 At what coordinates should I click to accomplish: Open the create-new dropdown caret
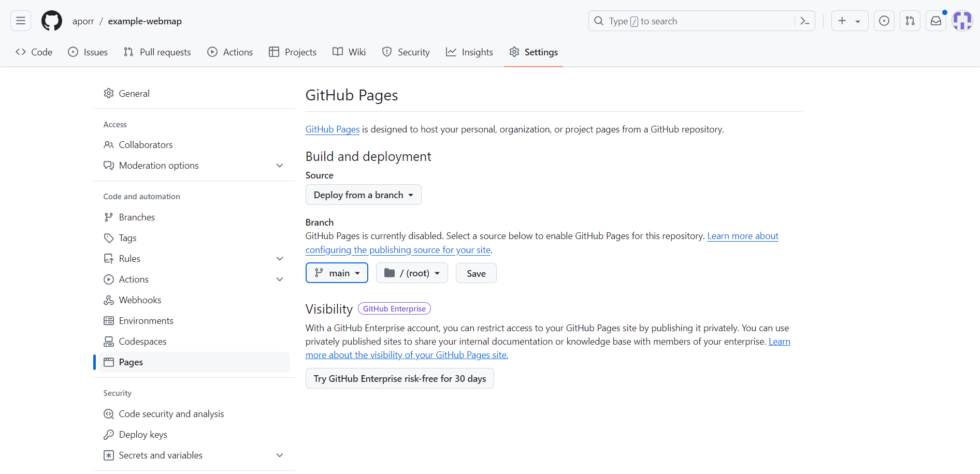tap(858, 21)
